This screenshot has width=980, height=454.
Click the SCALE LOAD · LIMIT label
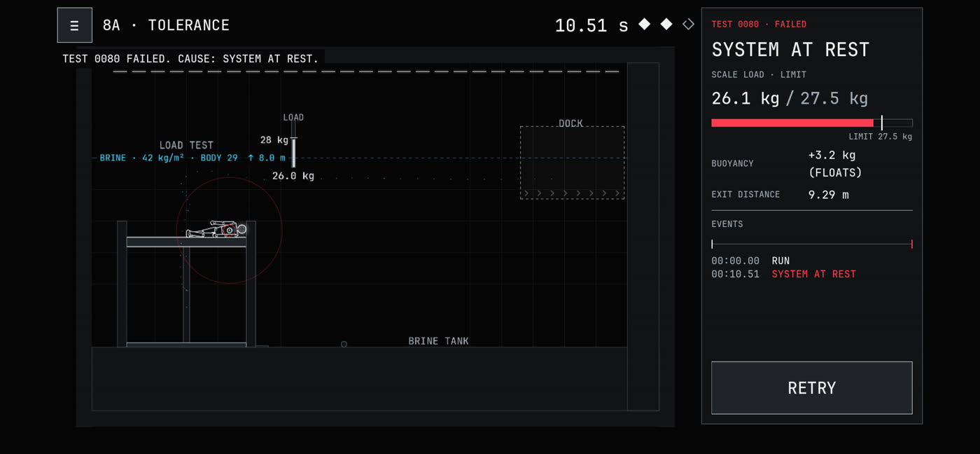[759, 74]
